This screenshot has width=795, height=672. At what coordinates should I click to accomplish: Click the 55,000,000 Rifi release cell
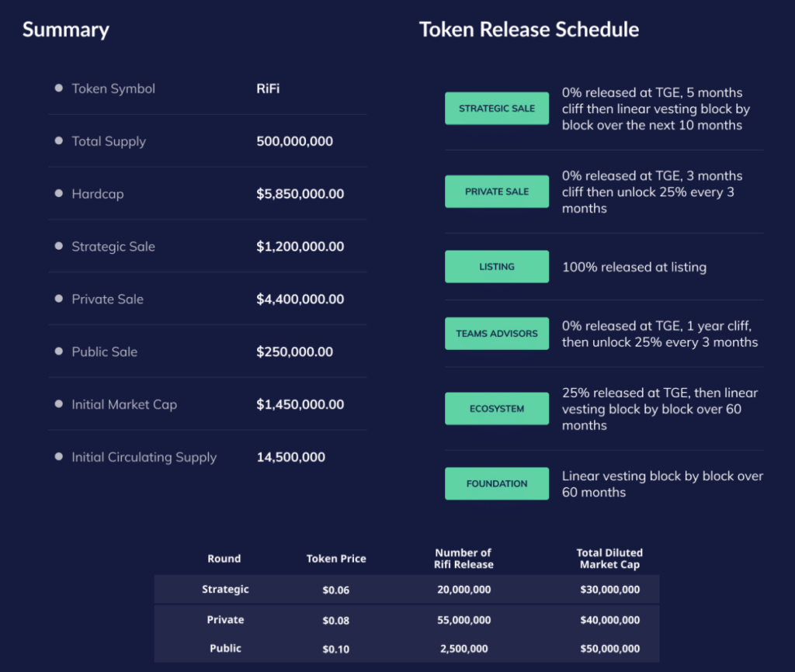click(464, 620)
